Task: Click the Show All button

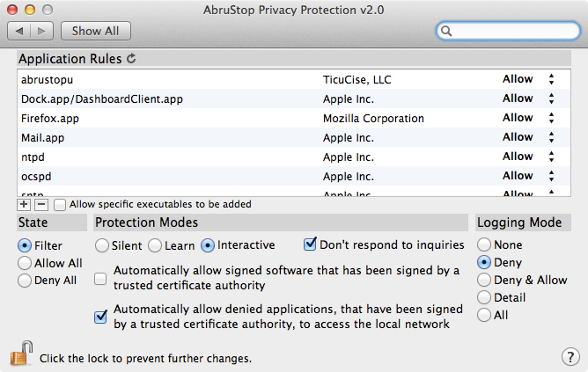Action: [96, 31]
